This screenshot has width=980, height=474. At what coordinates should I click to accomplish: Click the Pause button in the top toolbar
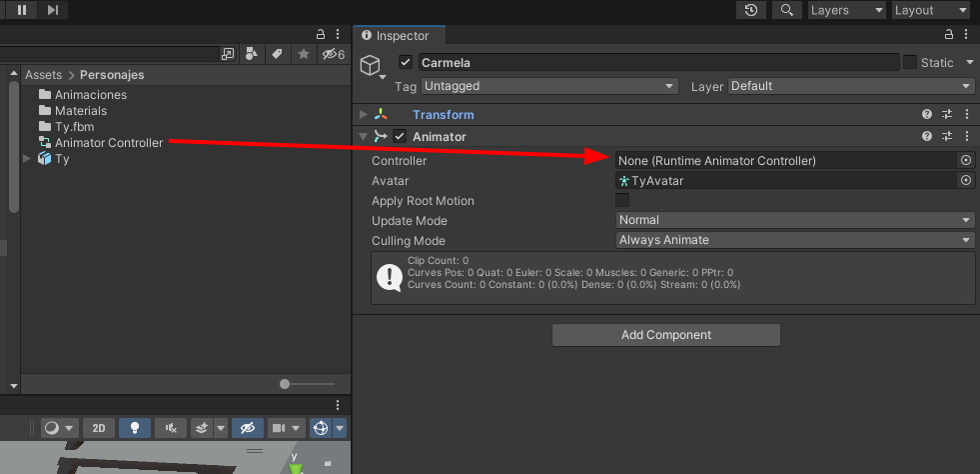pos(22,10)
